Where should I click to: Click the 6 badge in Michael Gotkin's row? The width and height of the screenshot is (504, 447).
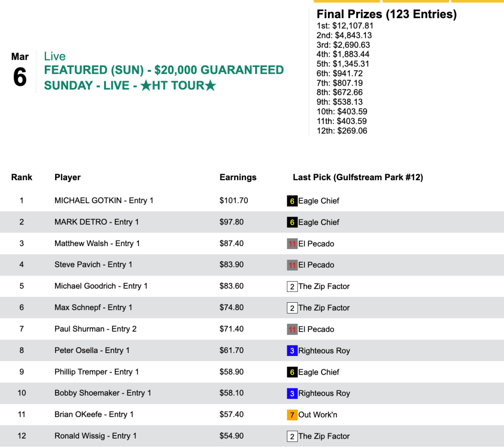[292, 201]
